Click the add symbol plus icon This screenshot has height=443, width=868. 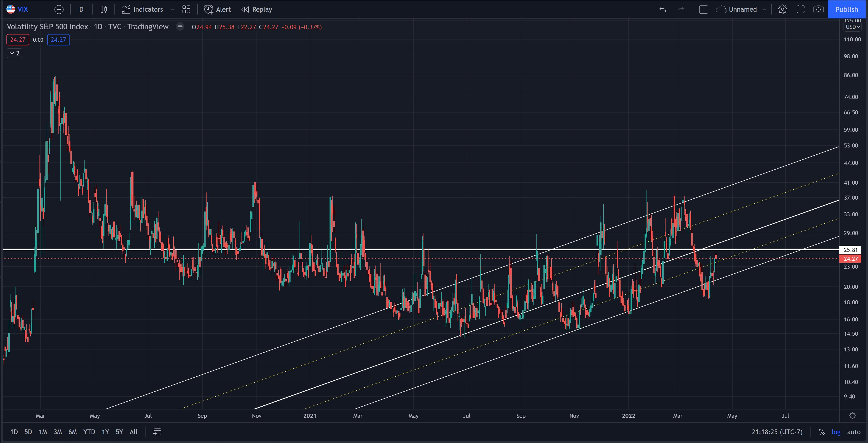point(59,10)
